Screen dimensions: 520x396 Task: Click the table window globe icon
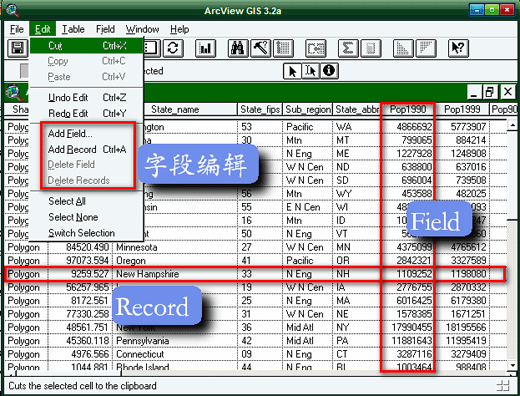[x=14, y=92]
